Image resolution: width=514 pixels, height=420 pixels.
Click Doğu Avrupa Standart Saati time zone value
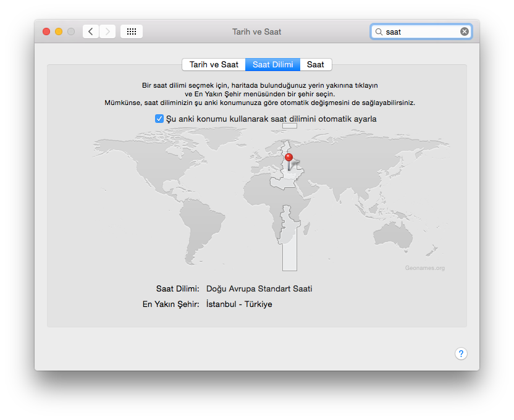259,288
